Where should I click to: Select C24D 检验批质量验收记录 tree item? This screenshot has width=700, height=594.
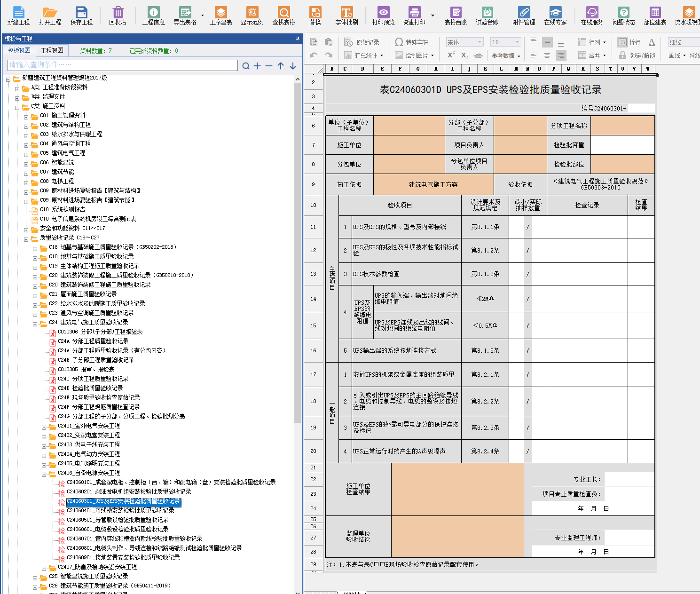point(90,388)
